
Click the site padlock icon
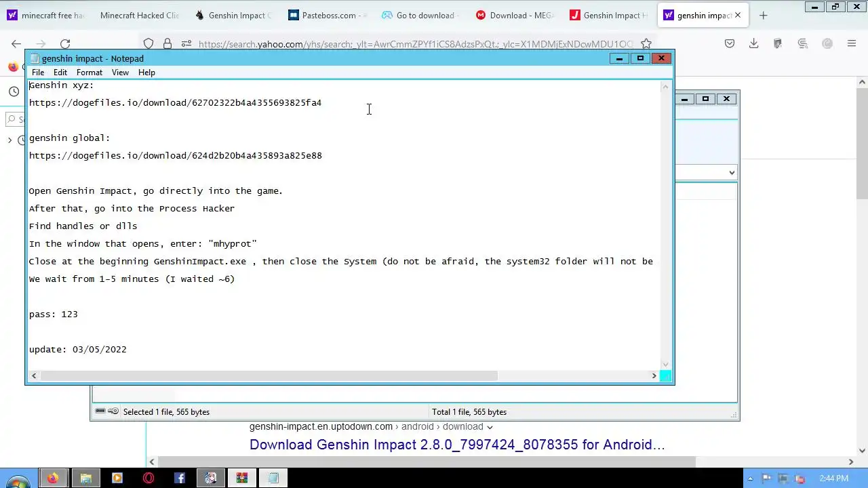point(167,43)
